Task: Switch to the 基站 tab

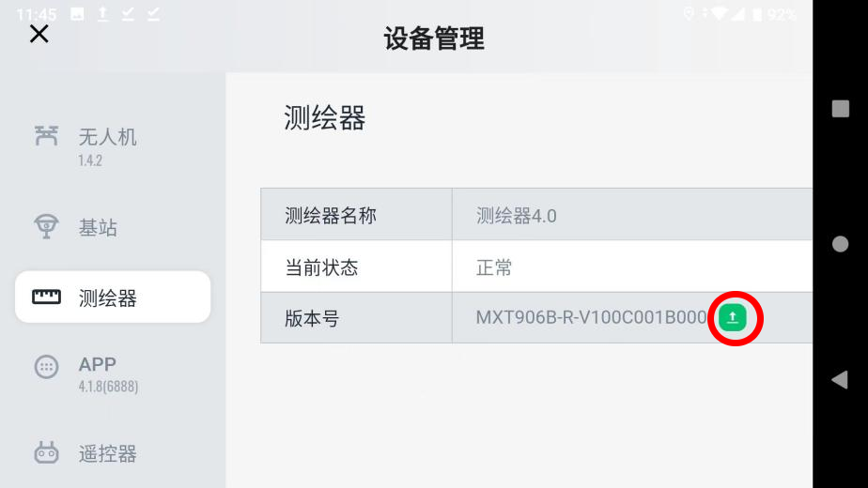Action: click(98, 227)
